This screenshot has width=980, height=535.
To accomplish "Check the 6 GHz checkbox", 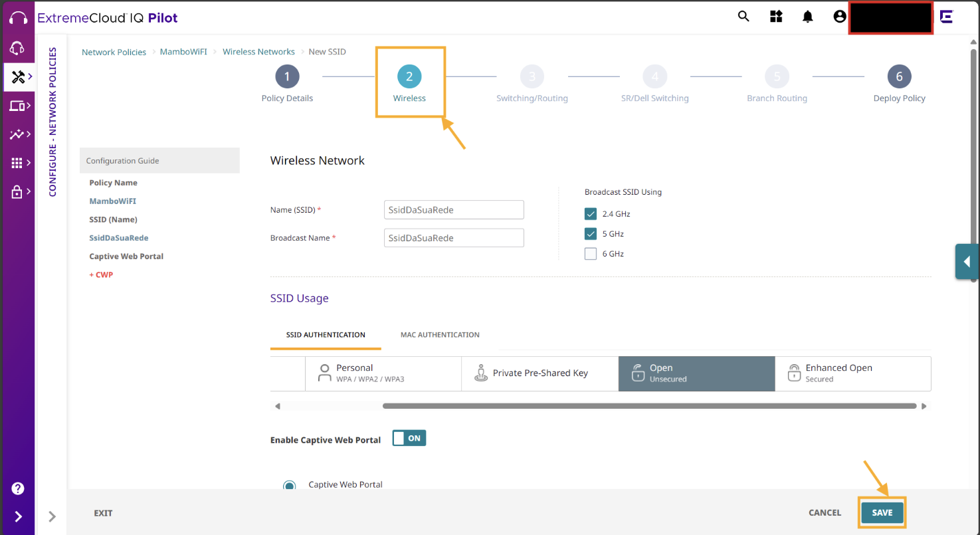I will [591, 254].
